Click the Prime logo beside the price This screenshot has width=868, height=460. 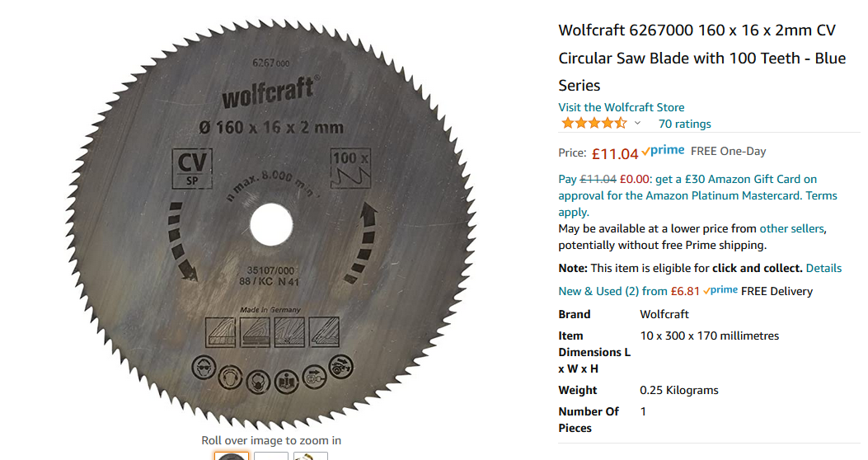click(664, 151)
